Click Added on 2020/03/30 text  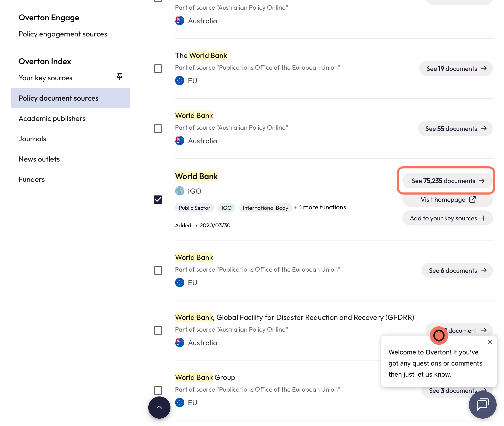pyautogui.click(x=203, y=225)
